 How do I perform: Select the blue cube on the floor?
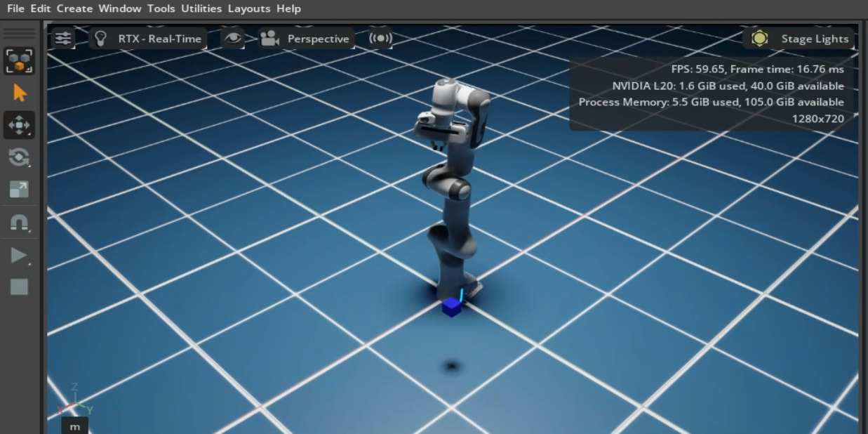tap(452, 307)
